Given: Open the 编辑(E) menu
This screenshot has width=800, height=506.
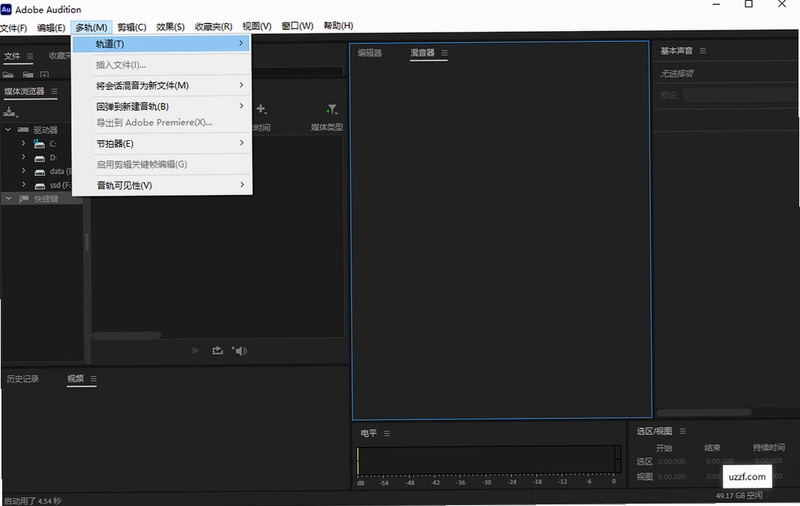Looking at the screenshot, I should 51,27.
